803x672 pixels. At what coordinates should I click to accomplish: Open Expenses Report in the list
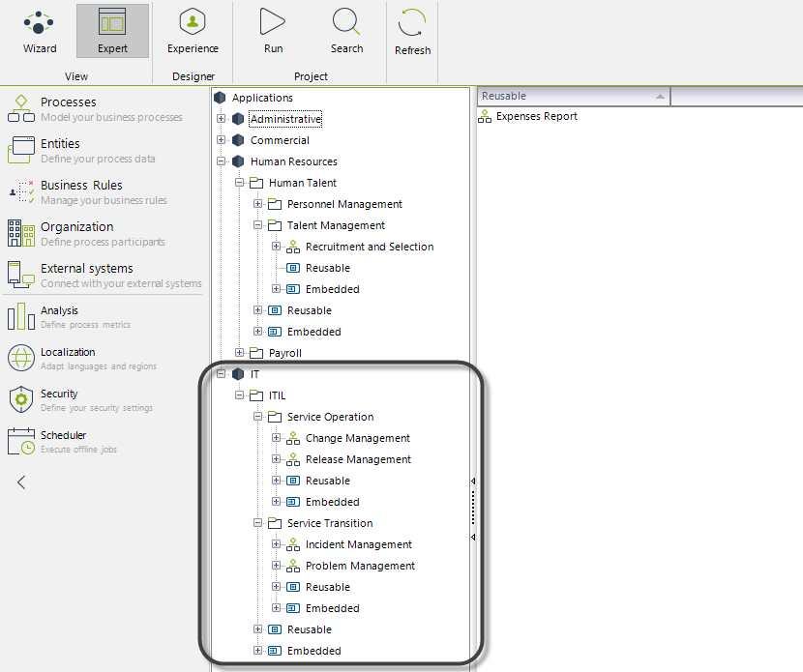point(536,116)
